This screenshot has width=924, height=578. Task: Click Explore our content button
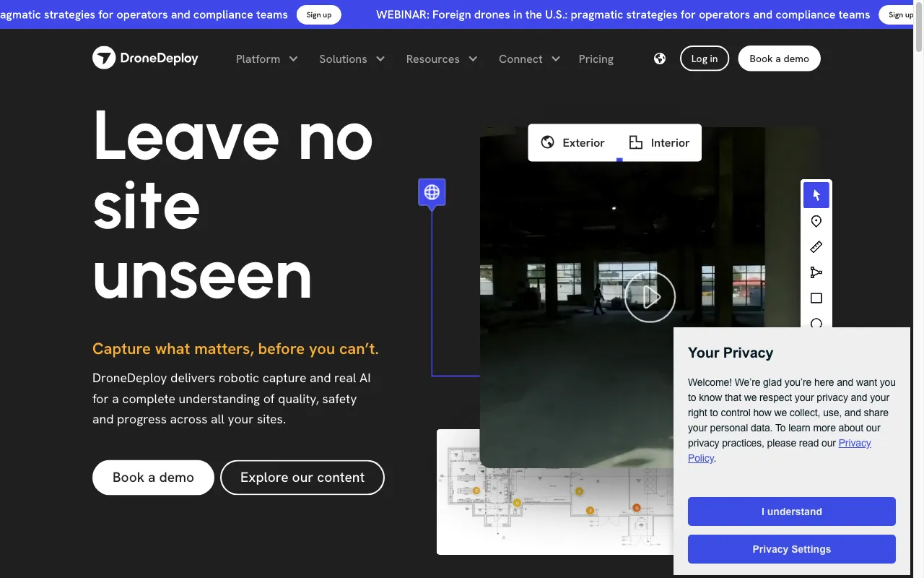click(302, 478)
